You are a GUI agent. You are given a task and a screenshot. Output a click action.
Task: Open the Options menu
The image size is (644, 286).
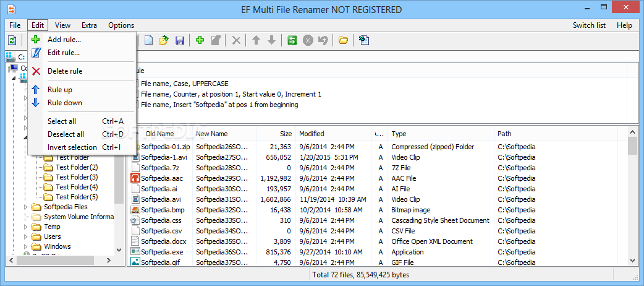pyautogui.click(x=121, y=25)
